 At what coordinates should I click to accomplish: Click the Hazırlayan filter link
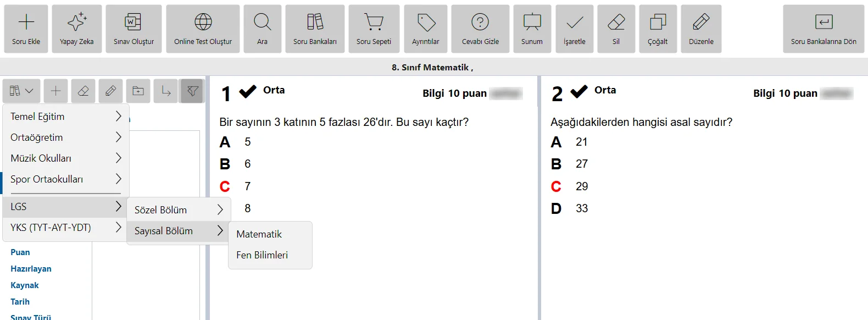(31, 269)
